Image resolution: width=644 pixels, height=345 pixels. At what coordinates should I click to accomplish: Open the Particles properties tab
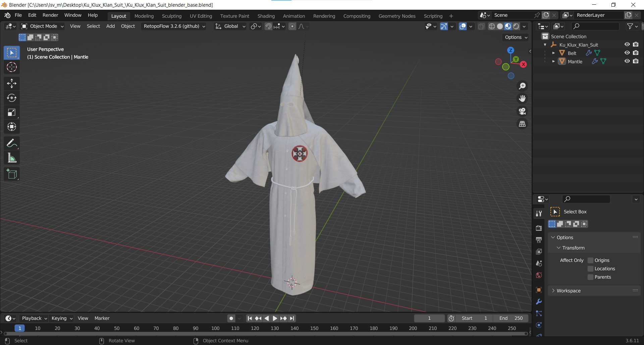click(539, 314)
